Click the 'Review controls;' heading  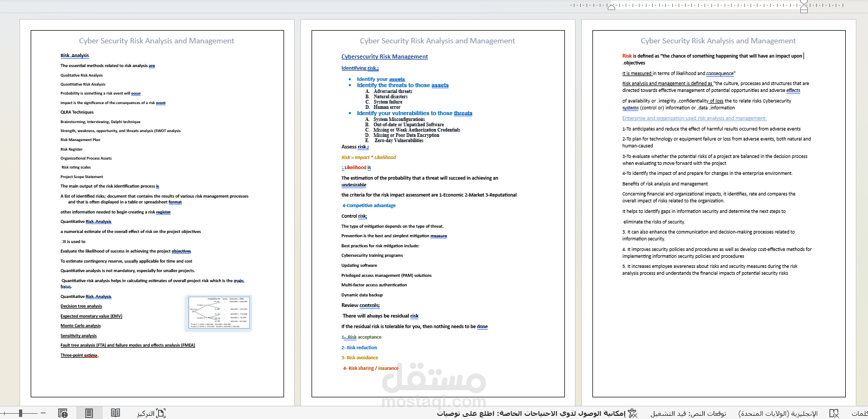click(360, 305)
